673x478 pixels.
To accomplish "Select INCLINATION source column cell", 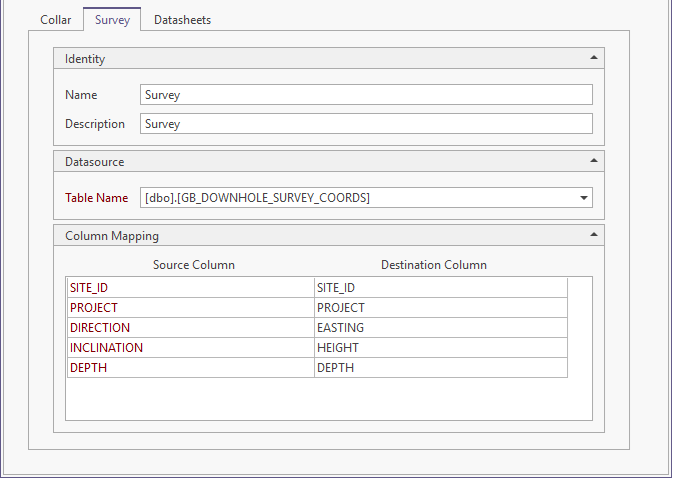I will click(x=190, y=348).
